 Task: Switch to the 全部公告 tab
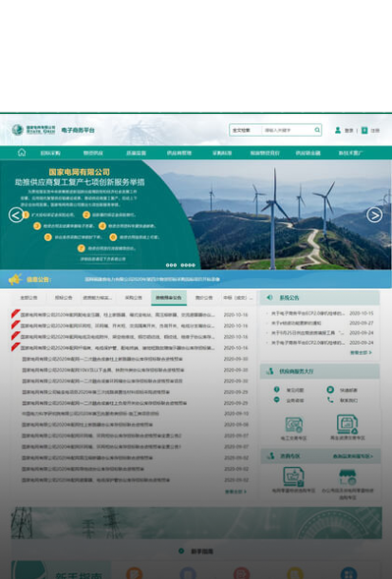point(28,298)
